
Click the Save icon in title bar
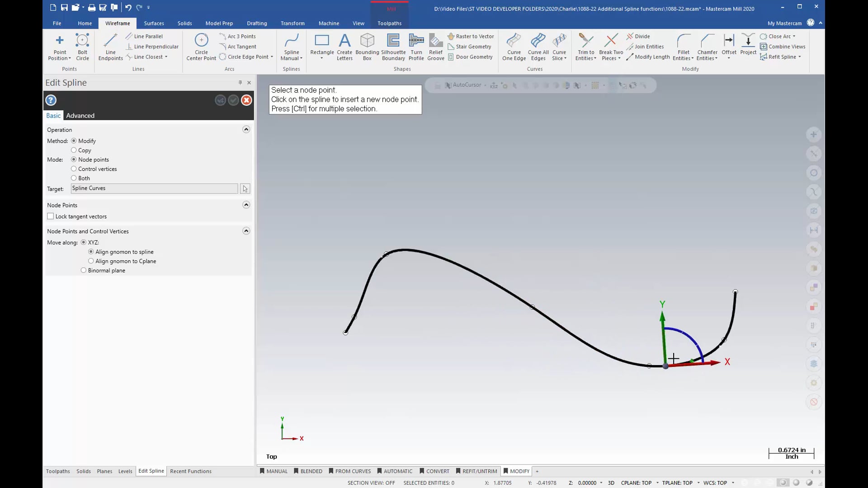point(64,7)
